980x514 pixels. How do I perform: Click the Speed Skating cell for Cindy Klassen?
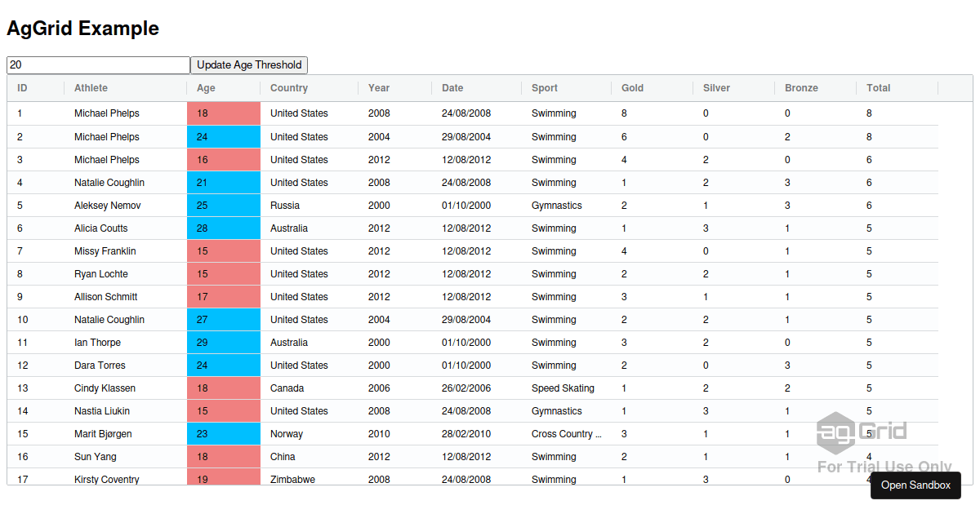(563, 388)
